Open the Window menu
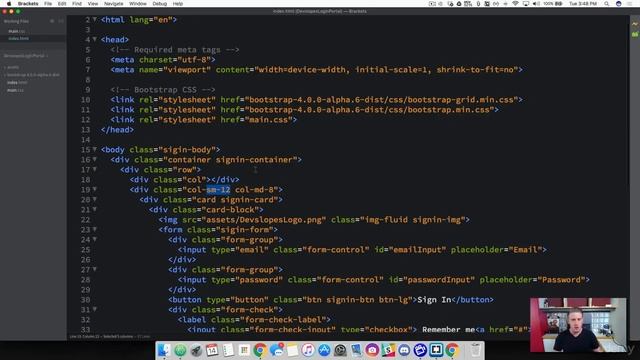This screenshot has height=360, width=640. (138, 4)
